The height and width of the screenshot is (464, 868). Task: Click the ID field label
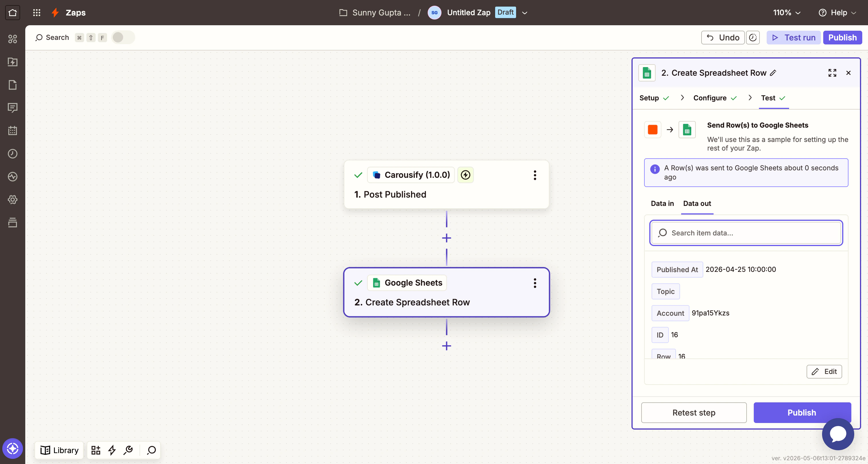(x=660, y=335)
